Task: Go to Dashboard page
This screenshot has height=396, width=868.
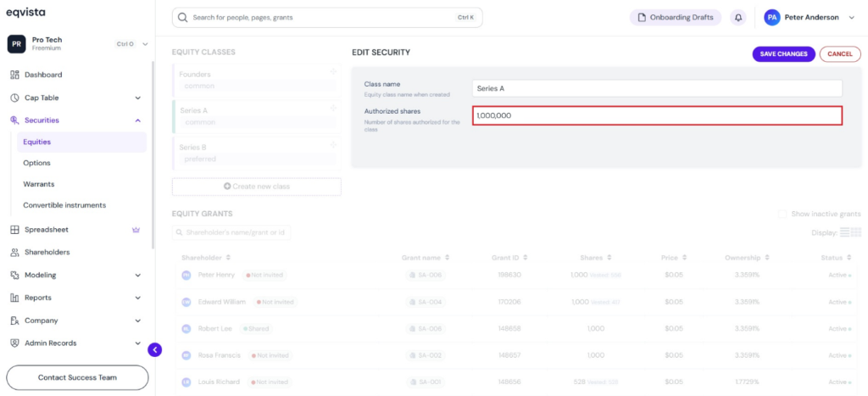Action: tap(43, 75)
